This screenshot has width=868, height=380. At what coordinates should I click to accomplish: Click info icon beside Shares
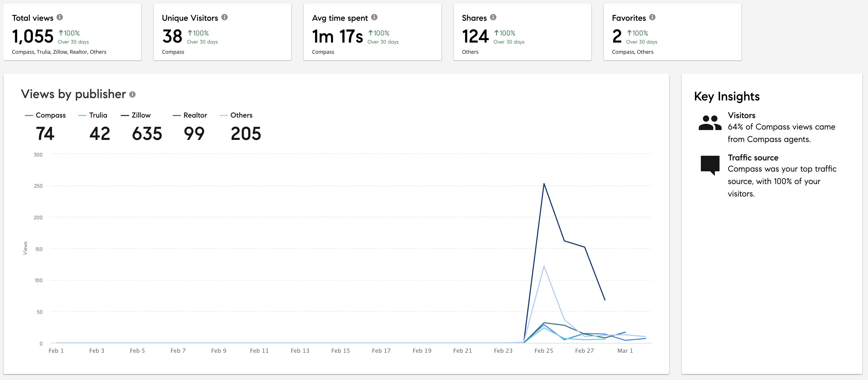pos(493,17)
